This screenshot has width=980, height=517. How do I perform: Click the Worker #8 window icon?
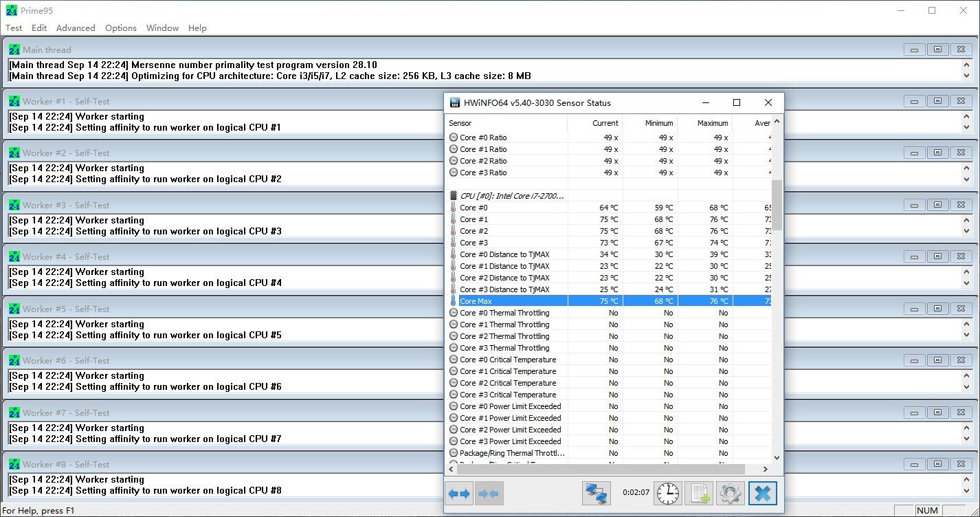[x=14, y=464]
